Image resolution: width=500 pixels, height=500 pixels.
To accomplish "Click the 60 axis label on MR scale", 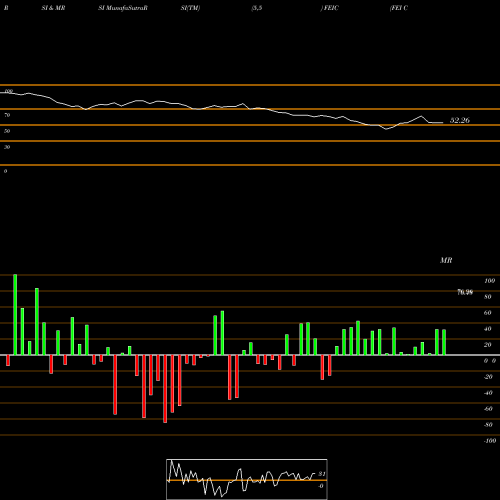I will (x=487, y=313).
